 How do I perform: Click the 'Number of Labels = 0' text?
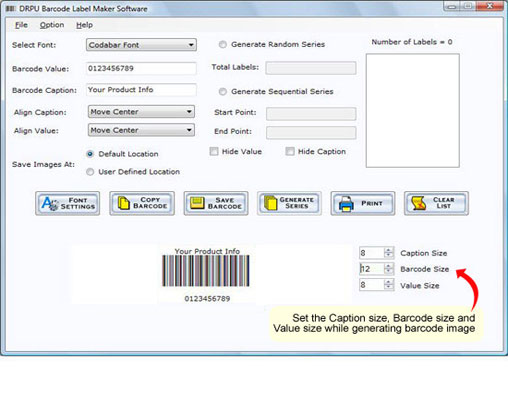pos(412,42)
